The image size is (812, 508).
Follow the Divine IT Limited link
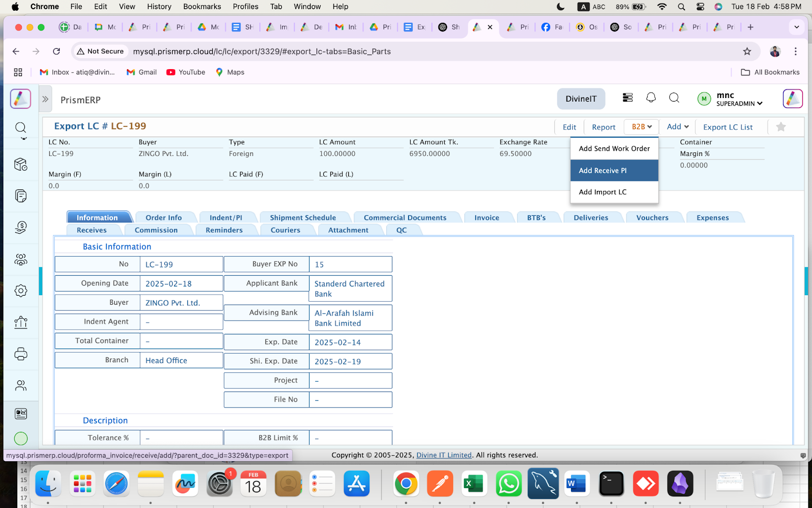click(x=444, y=455)
